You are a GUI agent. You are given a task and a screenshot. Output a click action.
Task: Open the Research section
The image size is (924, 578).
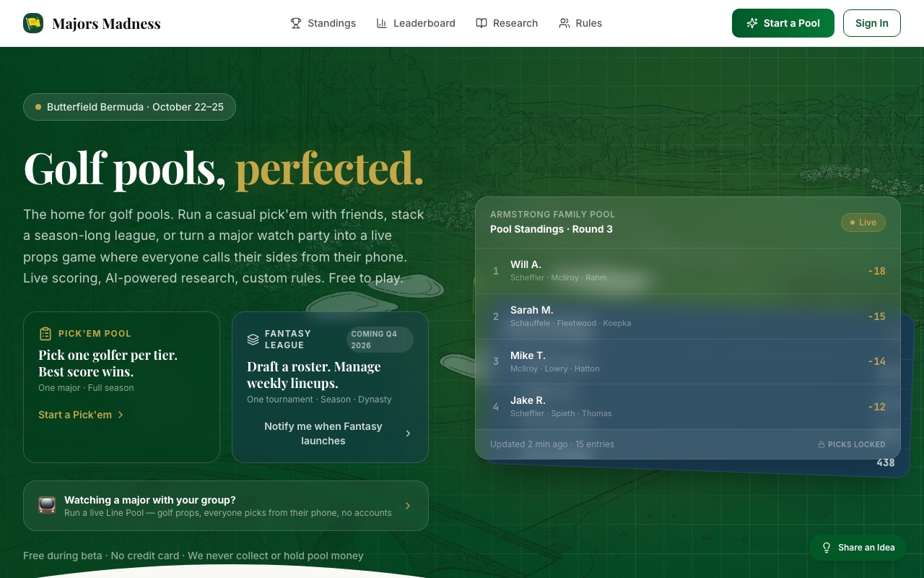[x=507, y=23]
